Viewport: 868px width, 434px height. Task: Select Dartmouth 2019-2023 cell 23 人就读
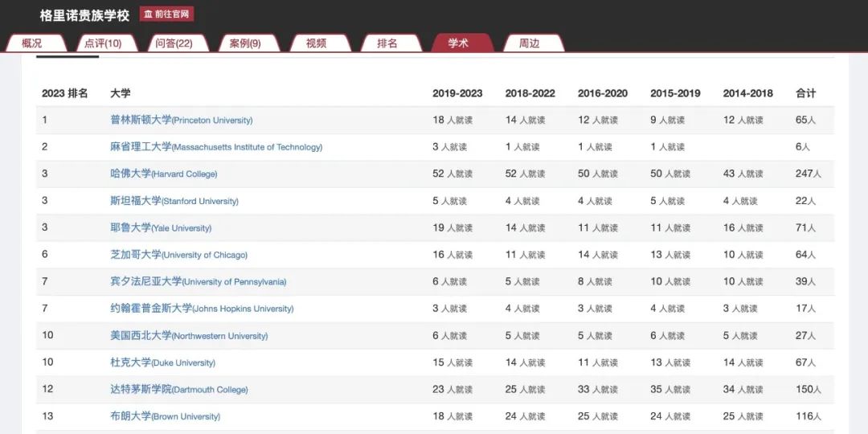tap(452, 389)
